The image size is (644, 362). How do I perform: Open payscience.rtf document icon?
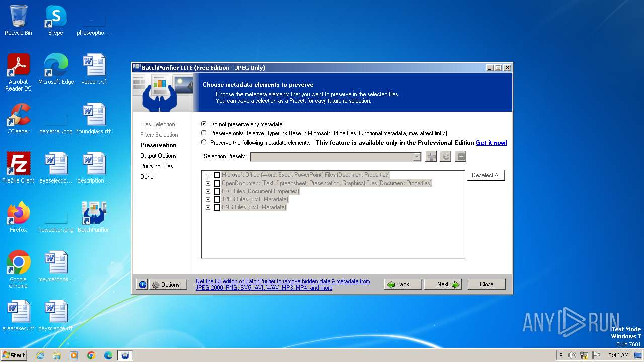tap(56, 316)
